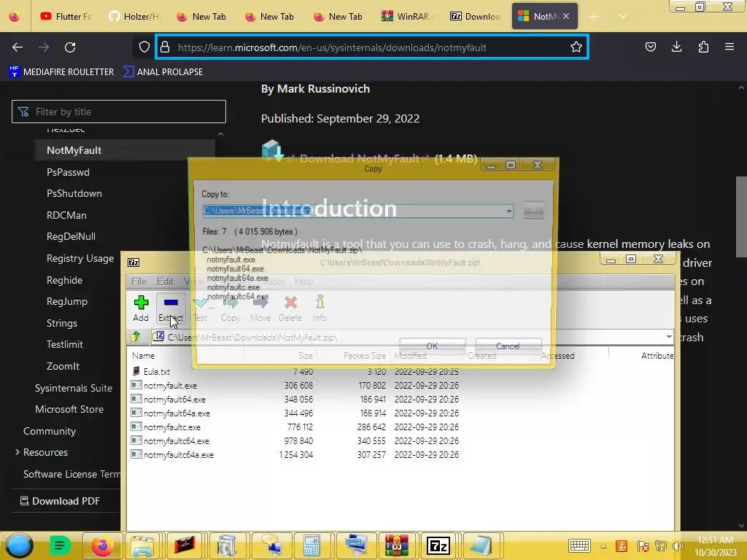Open the Firefox extensions menu
Image resolution: width=747 pixels, height=560 pixels.
point(703,47)
